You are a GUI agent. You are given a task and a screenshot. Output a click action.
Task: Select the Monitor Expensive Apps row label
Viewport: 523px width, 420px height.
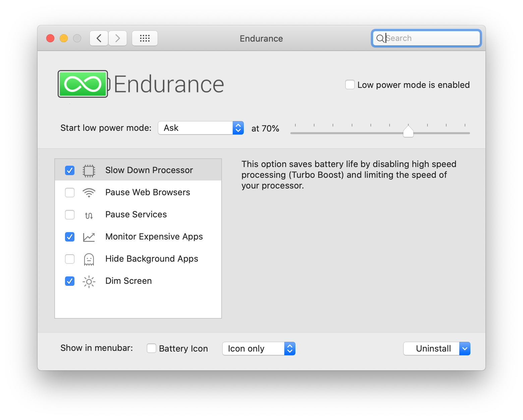point(154,237)
